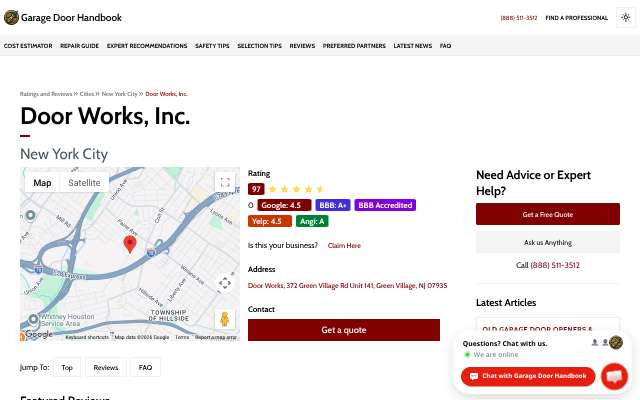Screen dimensions: 640x400
Task: Jump to Reviews section button
Action: [106, 367]
